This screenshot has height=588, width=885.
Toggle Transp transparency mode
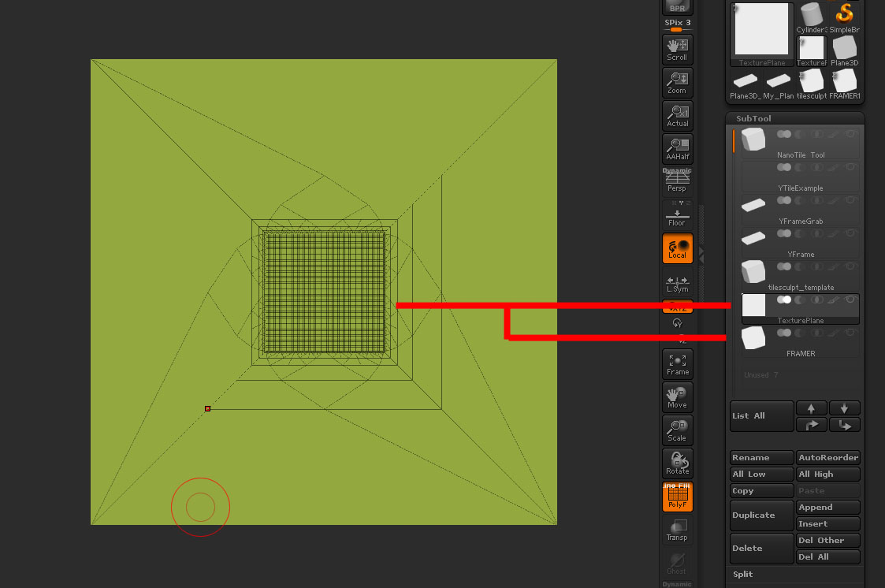(x=677, y=530)
